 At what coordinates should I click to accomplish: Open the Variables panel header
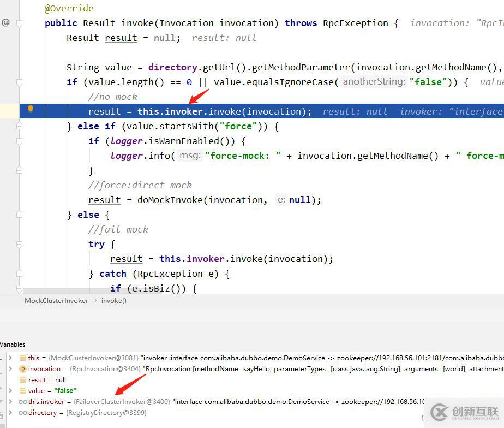(x=13, y=344)
